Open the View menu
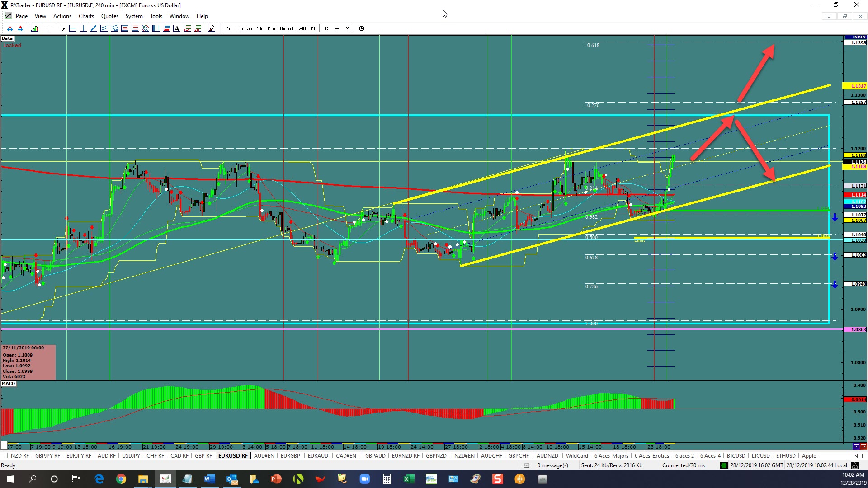Viewport: 868px width, 488px height. coord(40,16)
